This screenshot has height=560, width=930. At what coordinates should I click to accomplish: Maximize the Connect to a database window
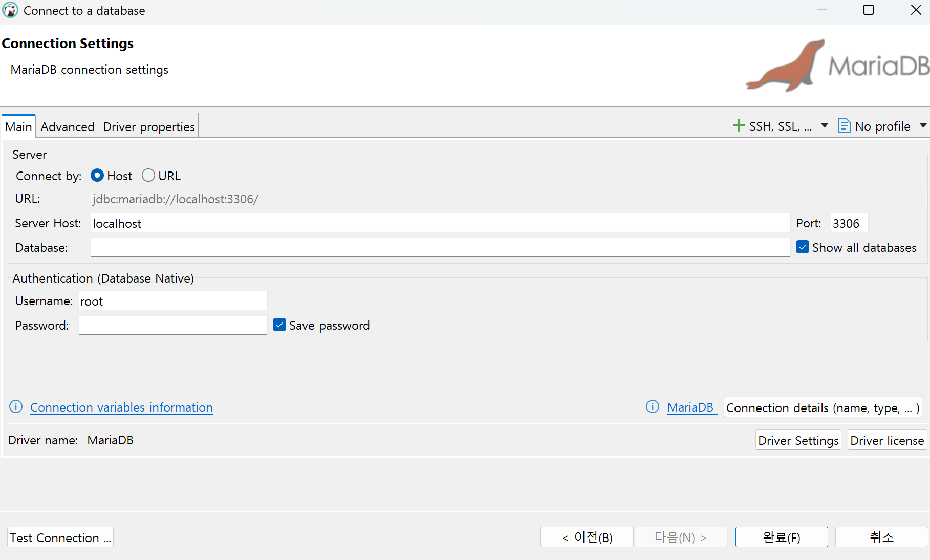[869, 10]
